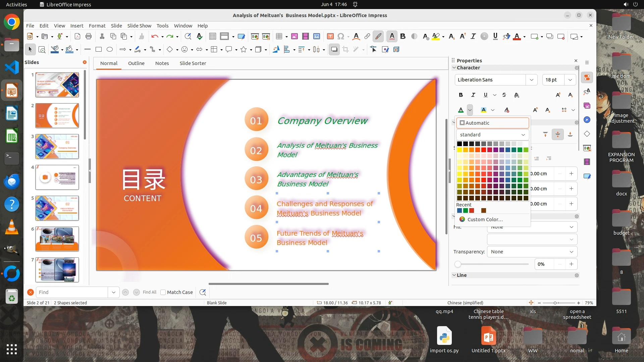Image resolution: width=644 pixels, height=362 pixels.
Task: Toggle Bold in the Properties sidebar
Action: pos(461,95)
